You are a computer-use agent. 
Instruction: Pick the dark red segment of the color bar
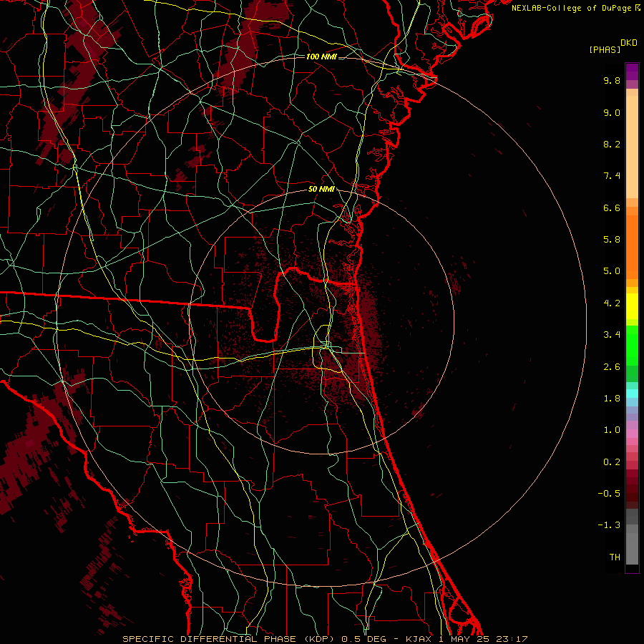pyautogui.click(x=632, y=489)
